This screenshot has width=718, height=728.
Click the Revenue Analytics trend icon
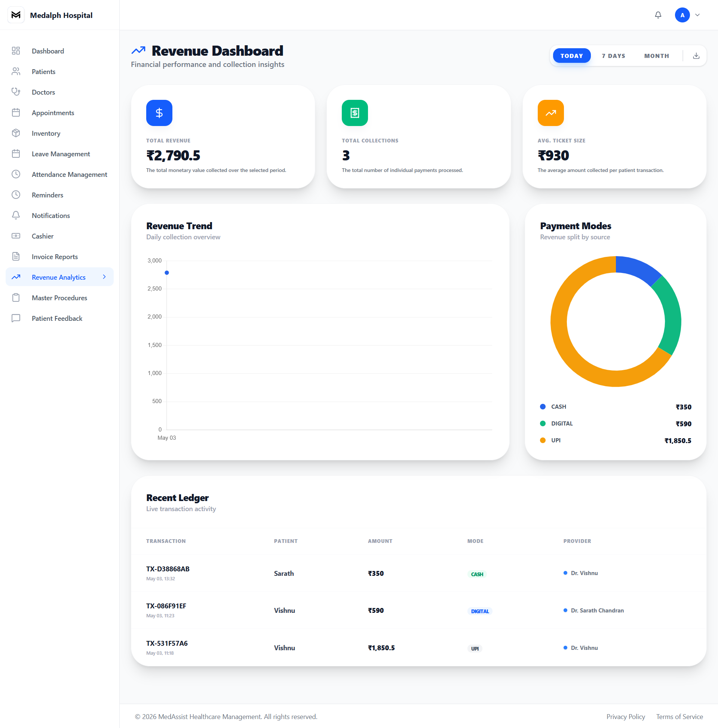point(16,277)
